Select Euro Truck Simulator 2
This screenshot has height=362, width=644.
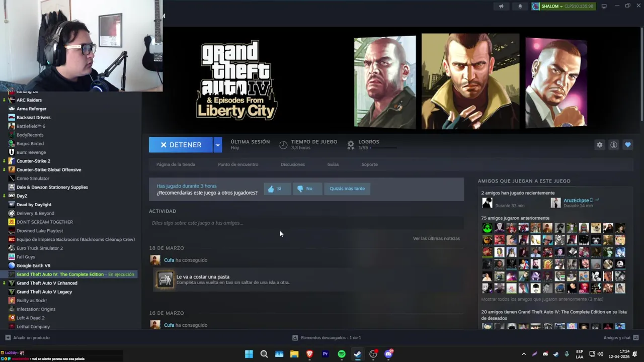(40, 248)
